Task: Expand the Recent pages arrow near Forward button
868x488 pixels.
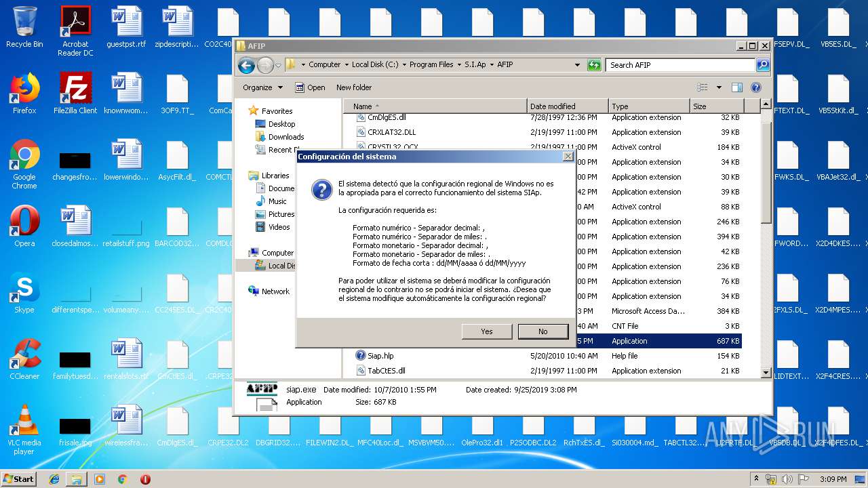Action: pos(278,65)
